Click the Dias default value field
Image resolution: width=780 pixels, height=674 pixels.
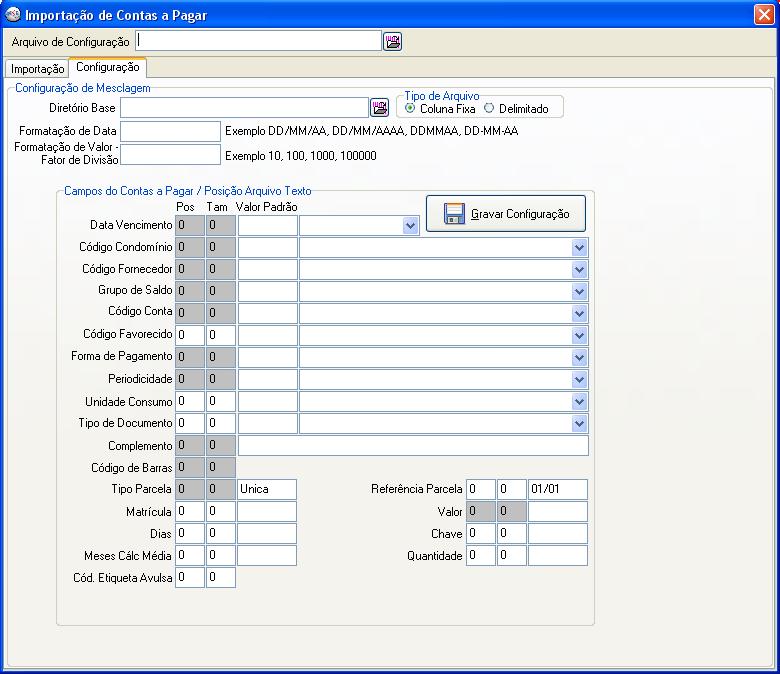(x=267, y=533)
